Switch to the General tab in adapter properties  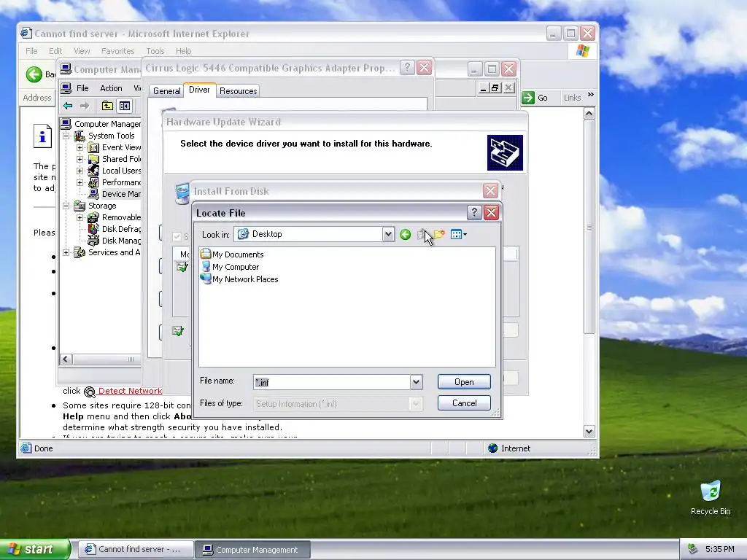coord(167,91)
